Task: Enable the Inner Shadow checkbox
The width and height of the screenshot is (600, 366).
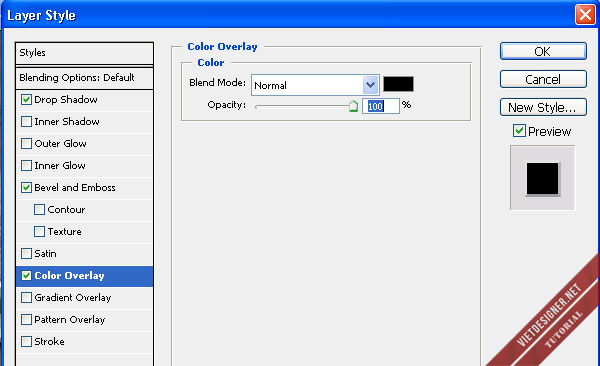Action: tap(26, 122)
